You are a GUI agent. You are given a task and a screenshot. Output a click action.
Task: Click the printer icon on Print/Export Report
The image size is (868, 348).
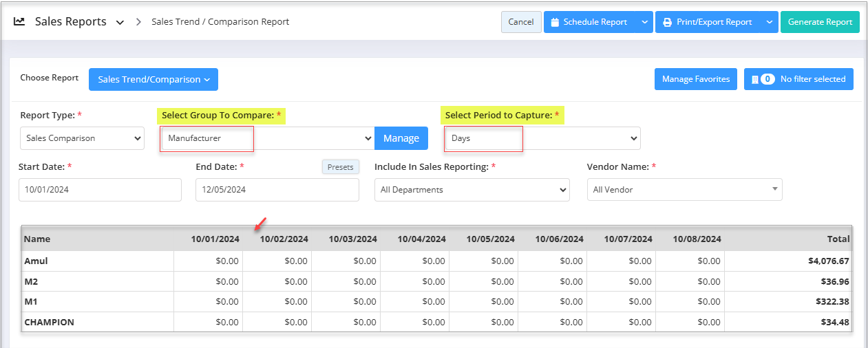click(x=667, y=22)
